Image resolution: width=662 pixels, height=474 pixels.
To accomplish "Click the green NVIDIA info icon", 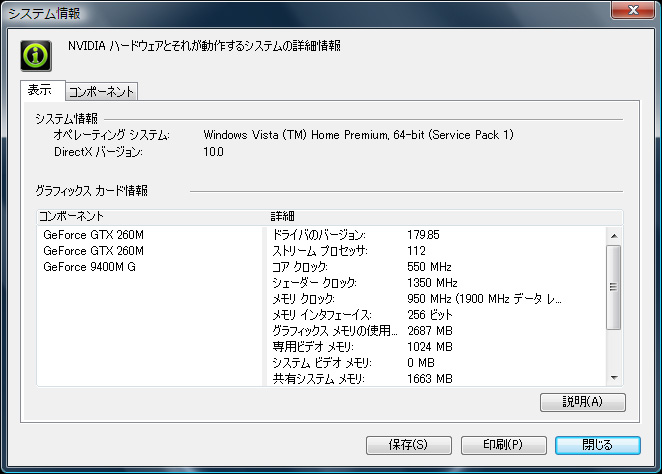I will (x=36, y=56).
